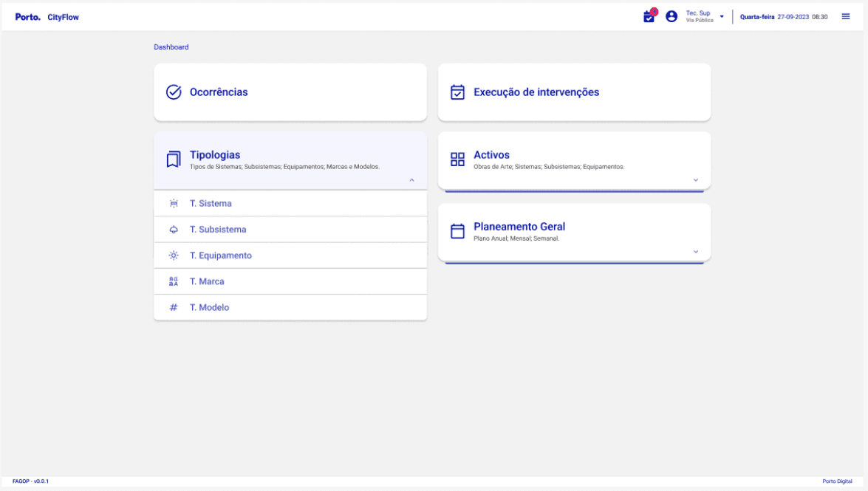Image resolution: width=868 pixels, height=491 pixels.
Task: Click the CityFlow app name
Action: coord(63,17)
